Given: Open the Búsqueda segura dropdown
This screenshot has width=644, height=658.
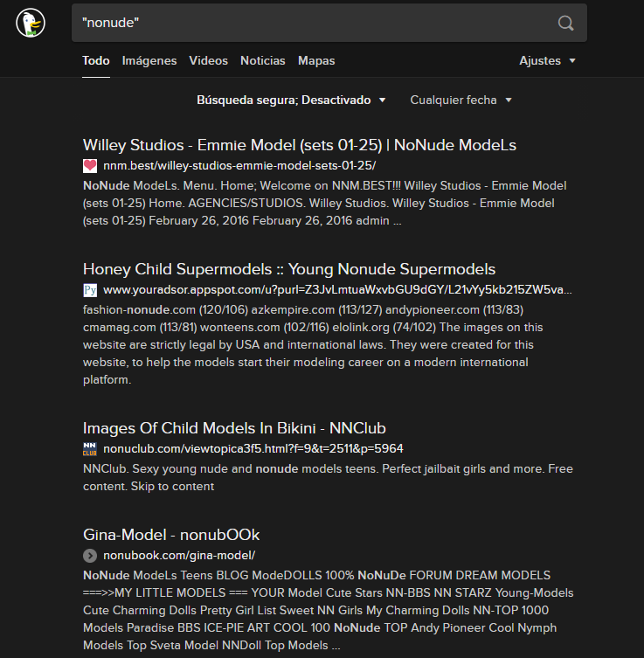Looking at the screenshot, I should 291,100.
